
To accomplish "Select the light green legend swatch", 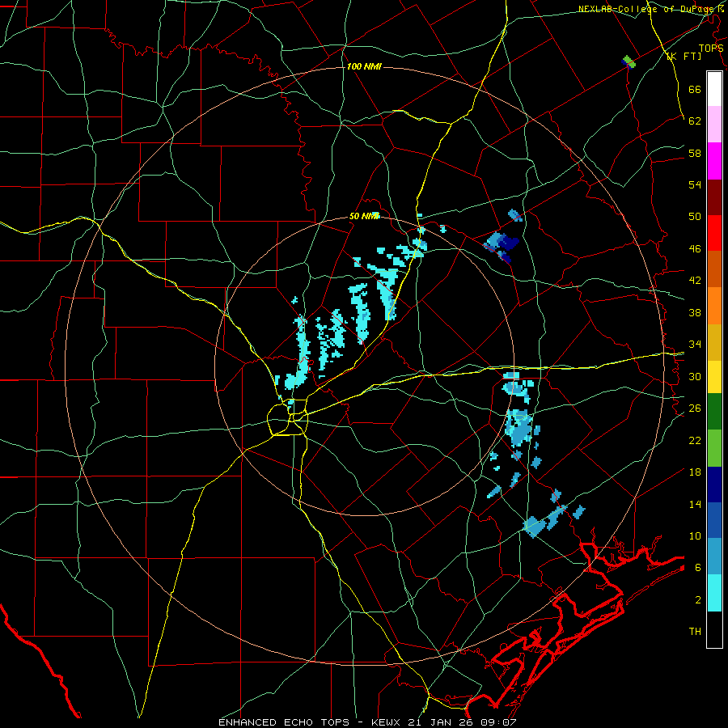I will tap(714, 448).
